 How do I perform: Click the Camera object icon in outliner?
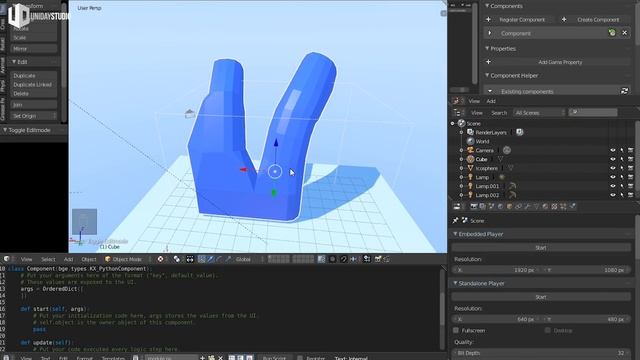pyautogui.click(x=470, y=150)
